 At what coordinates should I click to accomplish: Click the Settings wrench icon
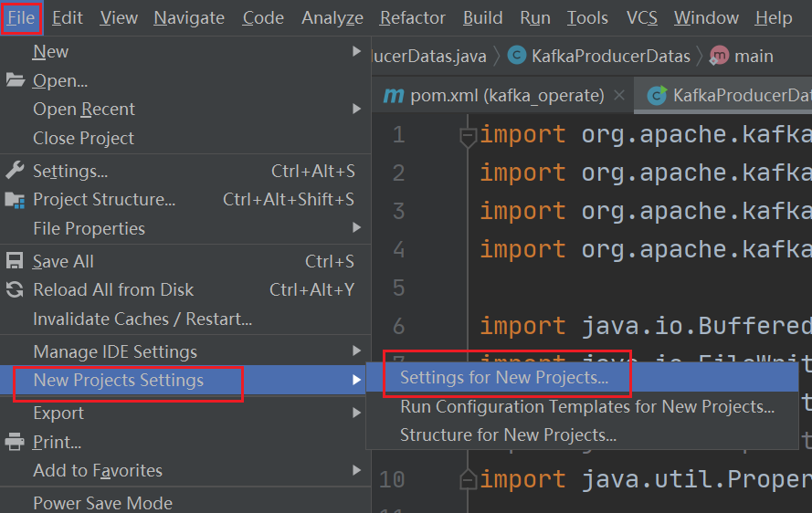15,171
